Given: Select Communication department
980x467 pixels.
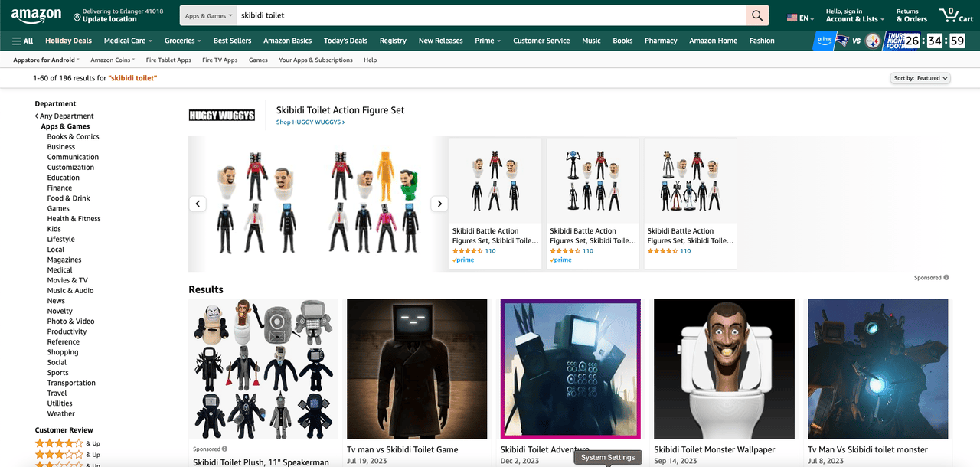Looking at the screenshot, I should (x=73, y=158).
